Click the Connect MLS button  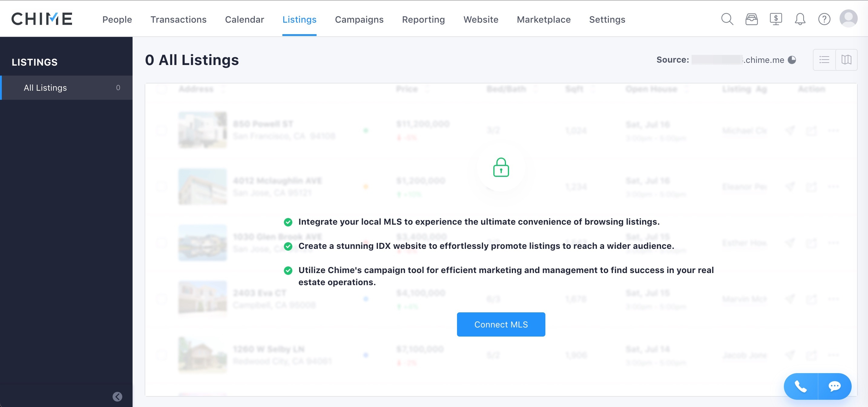pyautogui.click(x=501, y=324)
